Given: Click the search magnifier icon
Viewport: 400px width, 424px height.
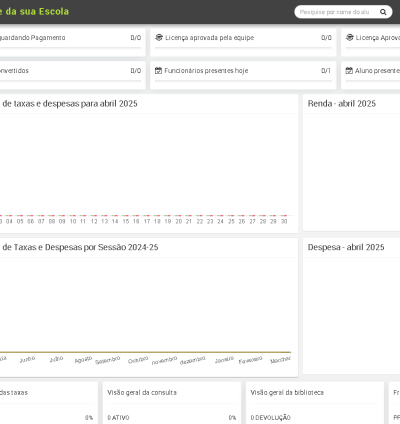Looking at the screenshot, I should pos(383,12).
